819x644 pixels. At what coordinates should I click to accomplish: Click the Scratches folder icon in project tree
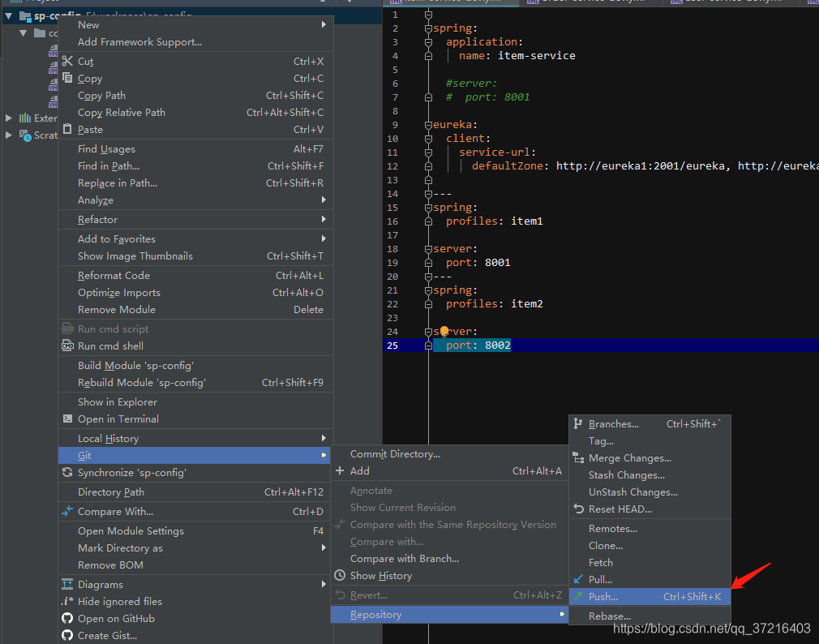point(25,135)
